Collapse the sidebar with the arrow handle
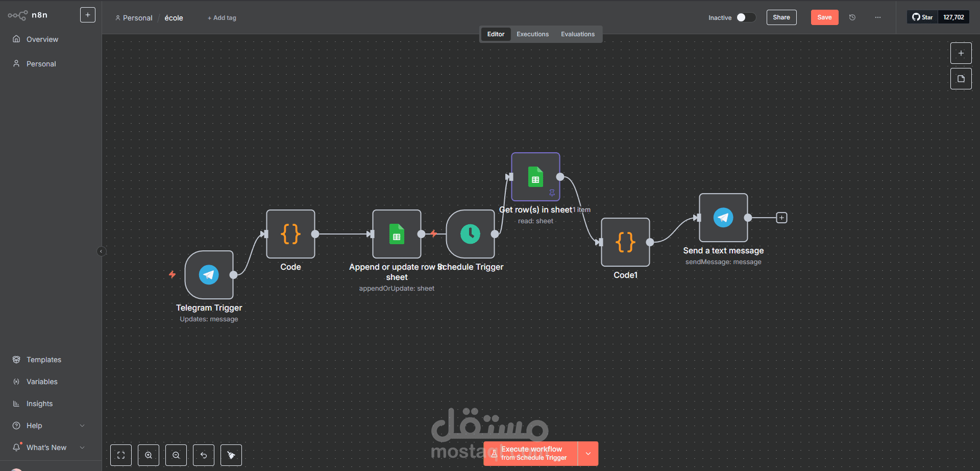980x471 pixels. click(x=101, y=251)
